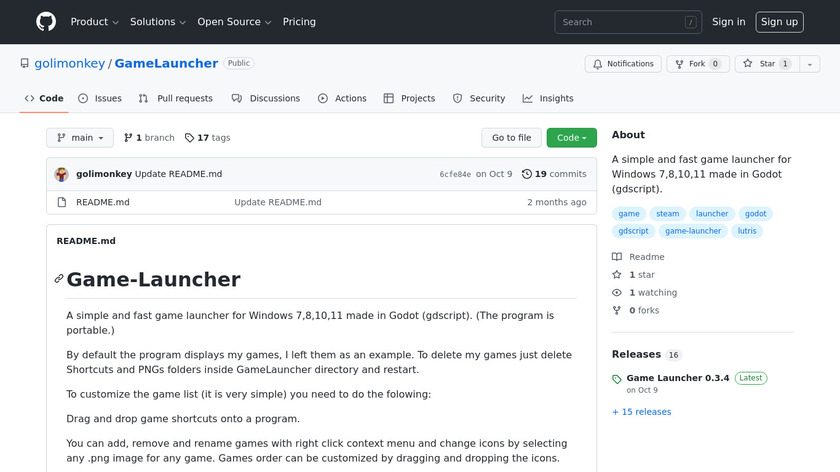Click the Game-Launcher heading anchor link icon
840x472 pixels.
click(x=59, y=279)
